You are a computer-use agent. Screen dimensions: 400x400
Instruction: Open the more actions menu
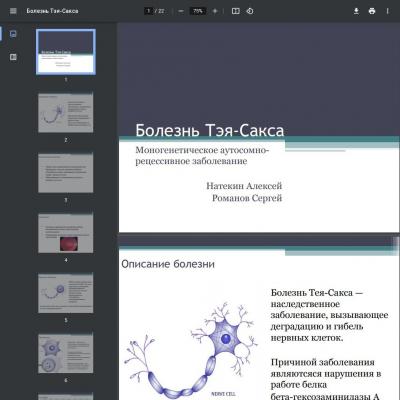coord(388,11)
